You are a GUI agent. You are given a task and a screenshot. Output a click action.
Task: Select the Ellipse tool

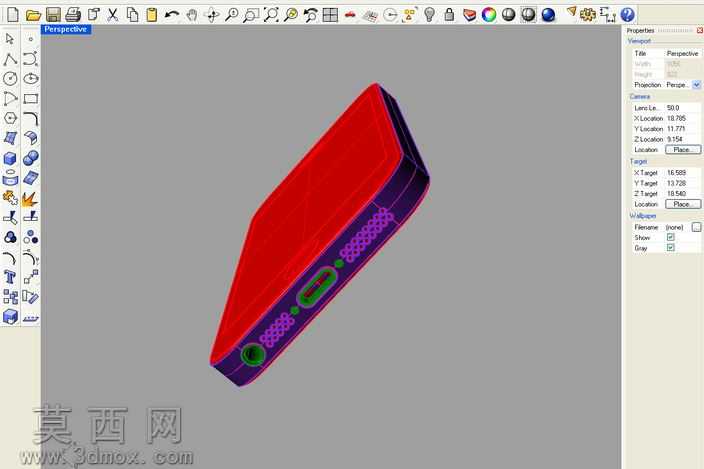pos(31,79)
